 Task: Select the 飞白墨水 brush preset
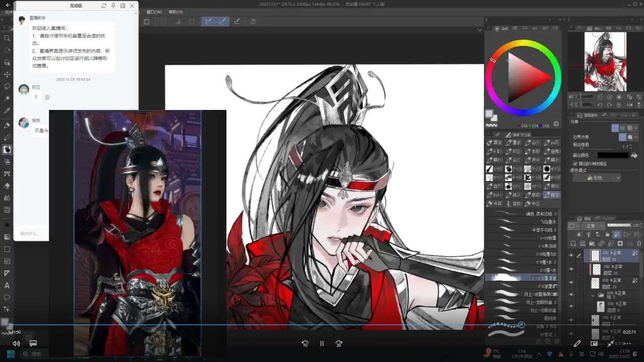tap(521, 222)
